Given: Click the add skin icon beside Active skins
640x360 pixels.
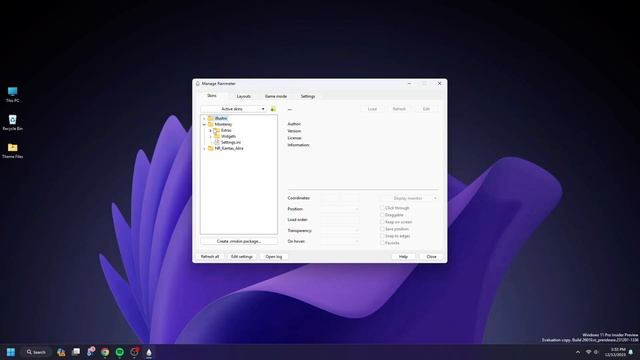Looking at the screenshot, I should tap(273, 109).
